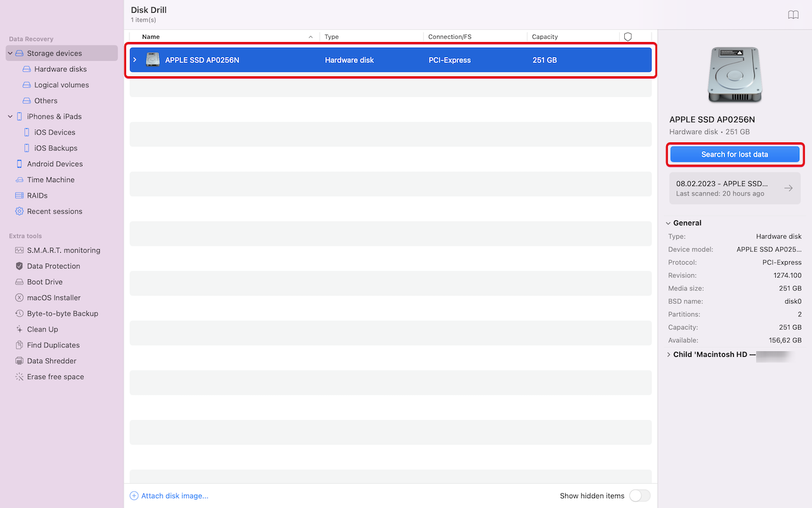The width and height of the screenshot is (812, 508).
Task: Open Byte-to-byte Backup tool
Action: coord(62,314)
